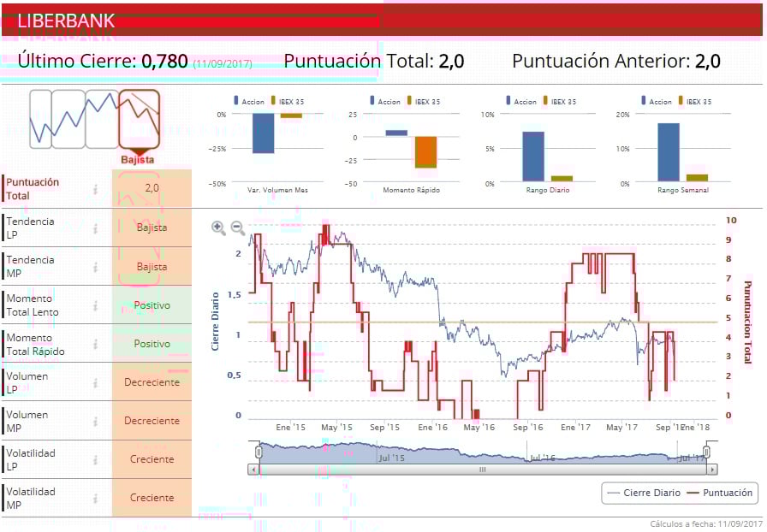Open the info icon beside Volumen MP
This screenshot has width=767, height=532.
[x=95, y=421]
